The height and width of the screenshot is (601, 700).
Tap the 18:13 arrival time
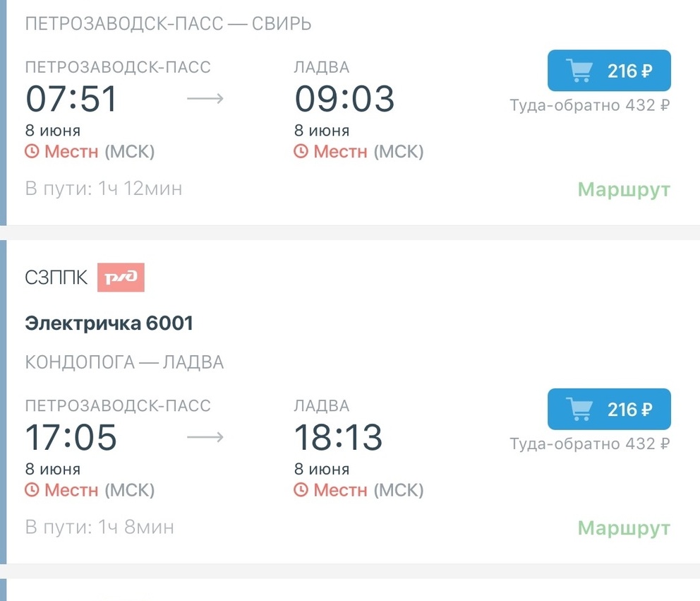point(339,438)
